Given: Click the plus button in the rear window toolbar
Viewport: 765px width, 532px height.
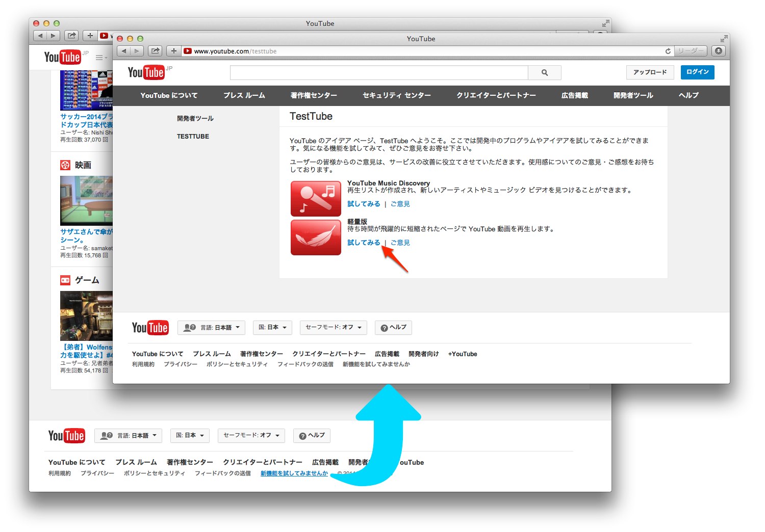Looking at the screenshot, I should click(90, 36).
